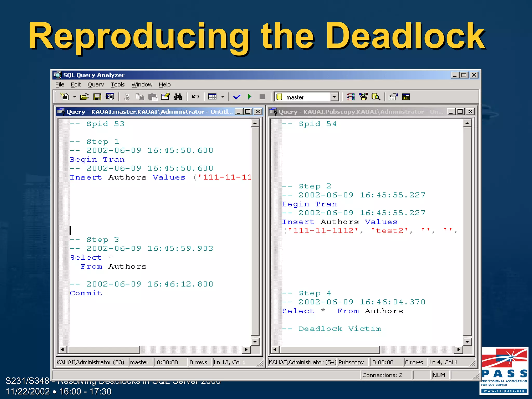Expand the execute mode grid dropdown arrow

point(223,97)
